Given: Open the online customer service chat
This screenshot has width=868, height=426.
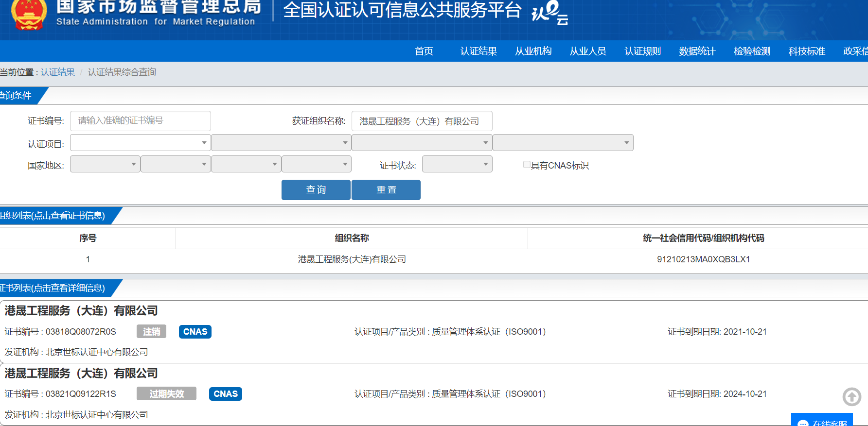Looking at the screenshot, I should (822, 420).
